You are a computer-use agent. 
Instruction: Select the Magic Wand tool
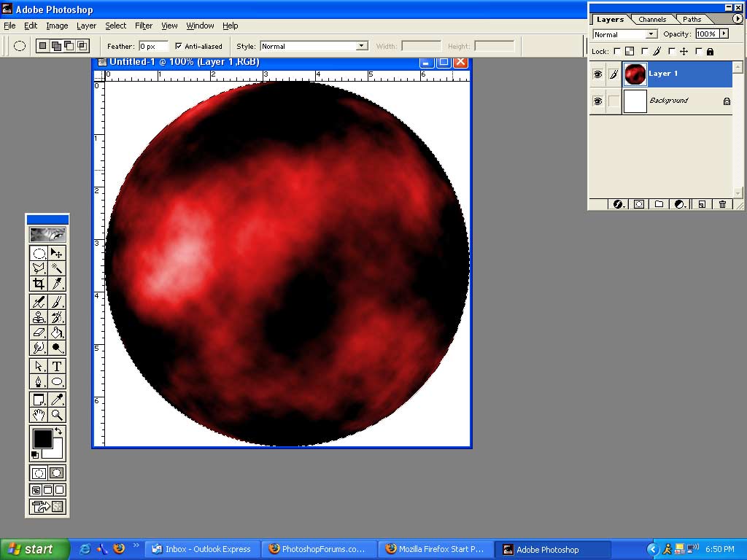pos(56,268)
